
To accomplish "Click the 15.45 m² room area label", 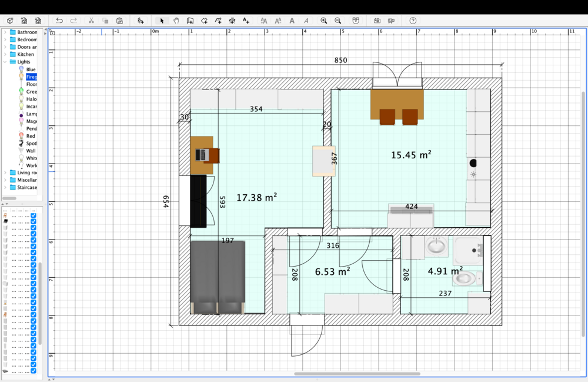I will [411, 155].
